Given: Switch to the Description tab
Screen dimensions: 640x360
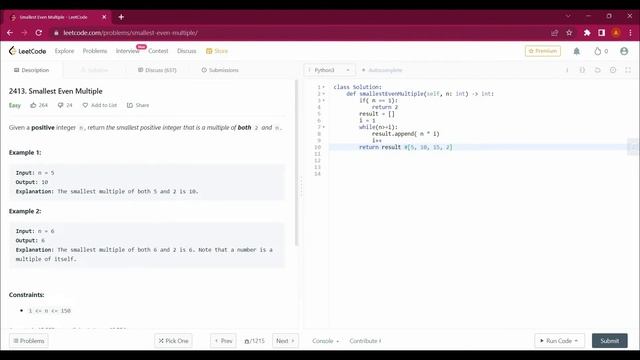Looking at the screenshot, I should coord(31,70).
